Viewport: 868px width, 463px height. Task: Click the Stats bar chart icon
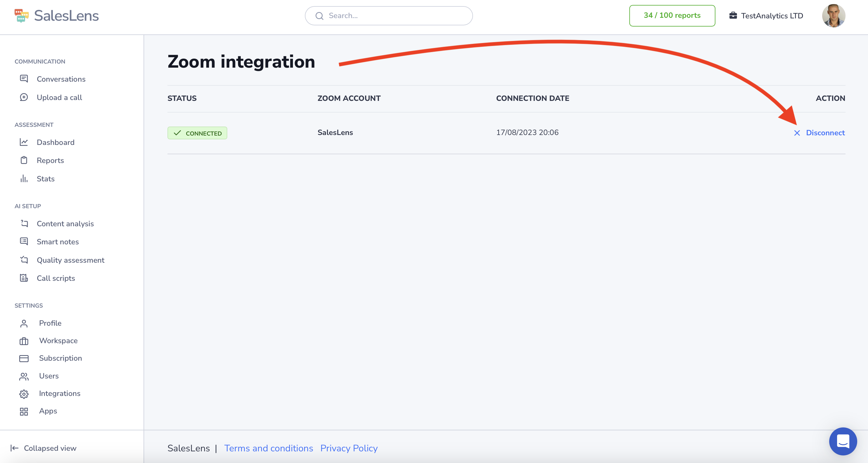click(24, 178)
